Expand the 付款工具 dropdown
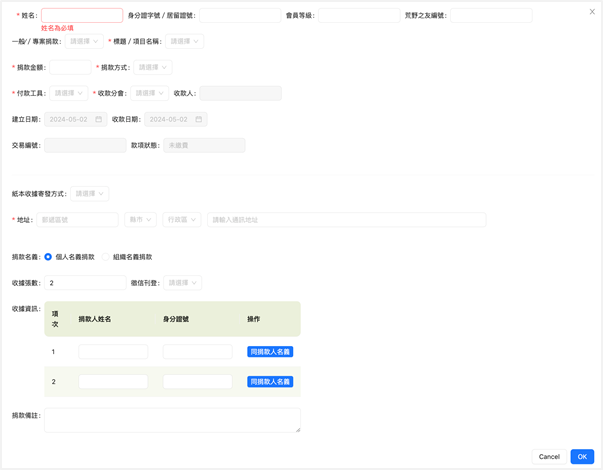The width and height of the screenshot is (603, 470). 68,93
